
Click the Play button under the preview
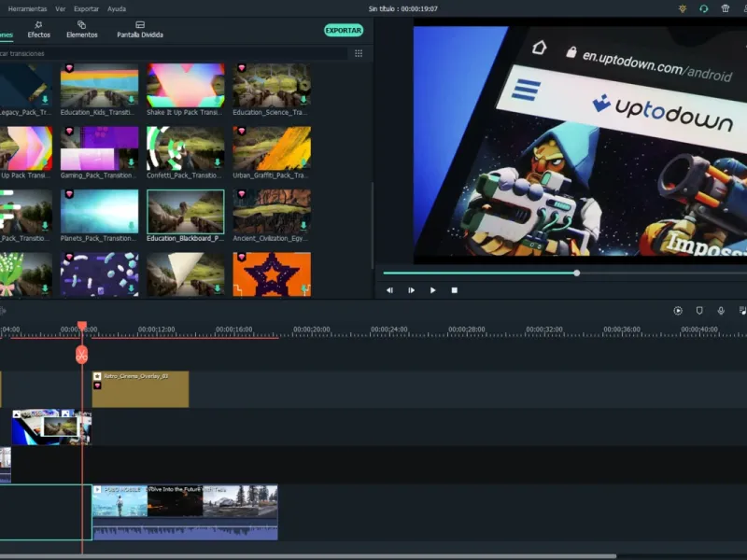tap(432, 290)
